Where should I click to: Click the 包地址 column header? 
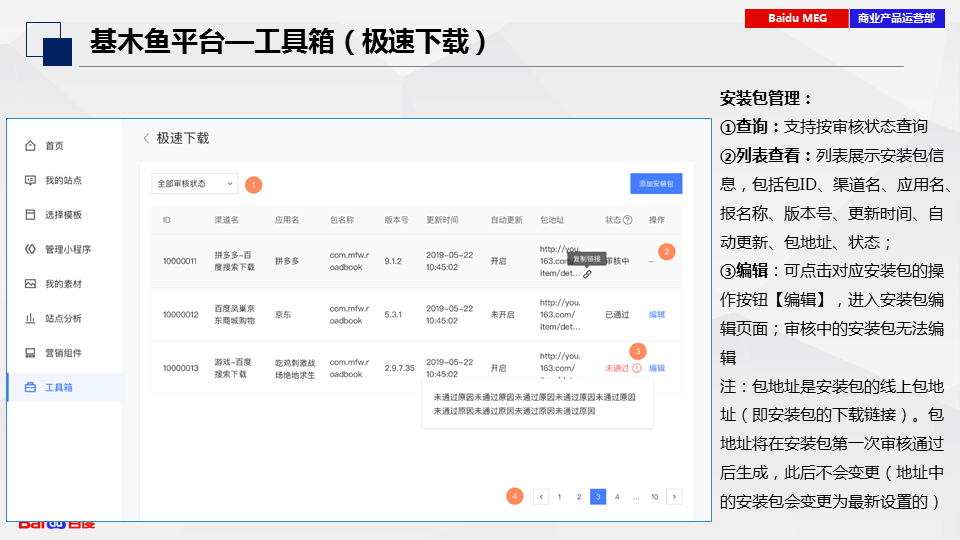click(552, 220)
